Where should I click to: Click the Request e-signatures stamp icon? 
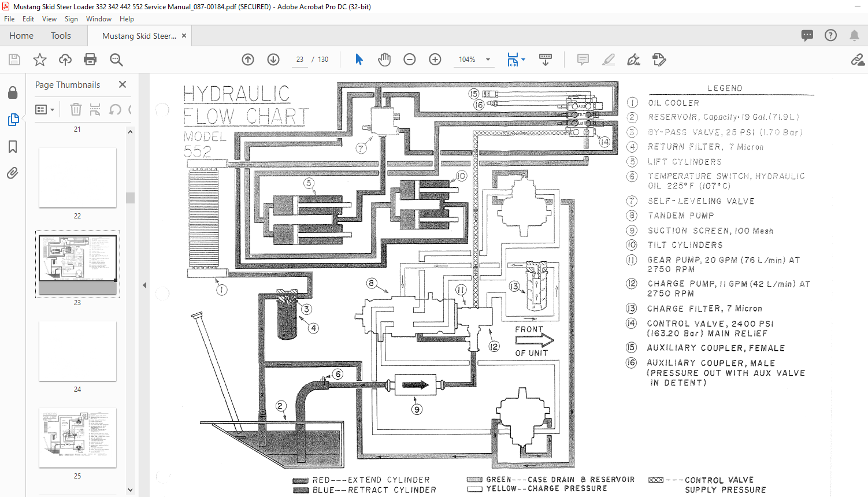tap(659, 60)
